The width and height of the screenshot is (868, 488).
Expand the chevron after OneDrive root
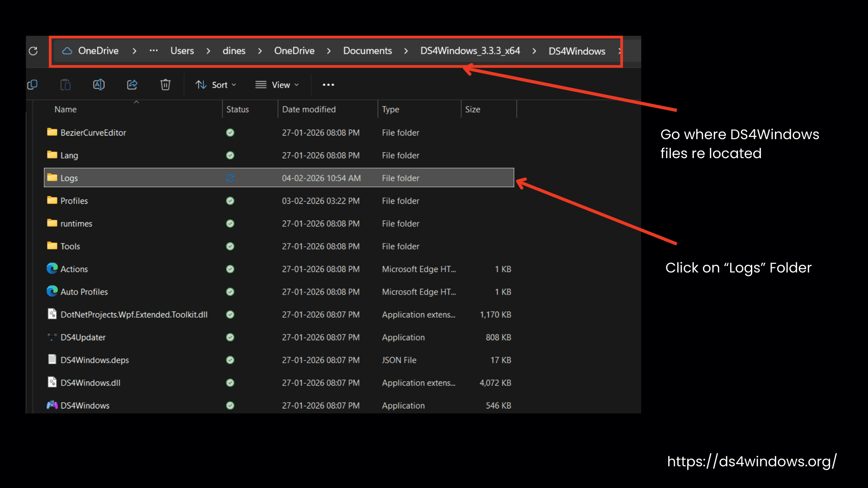[x=134, y=51]
